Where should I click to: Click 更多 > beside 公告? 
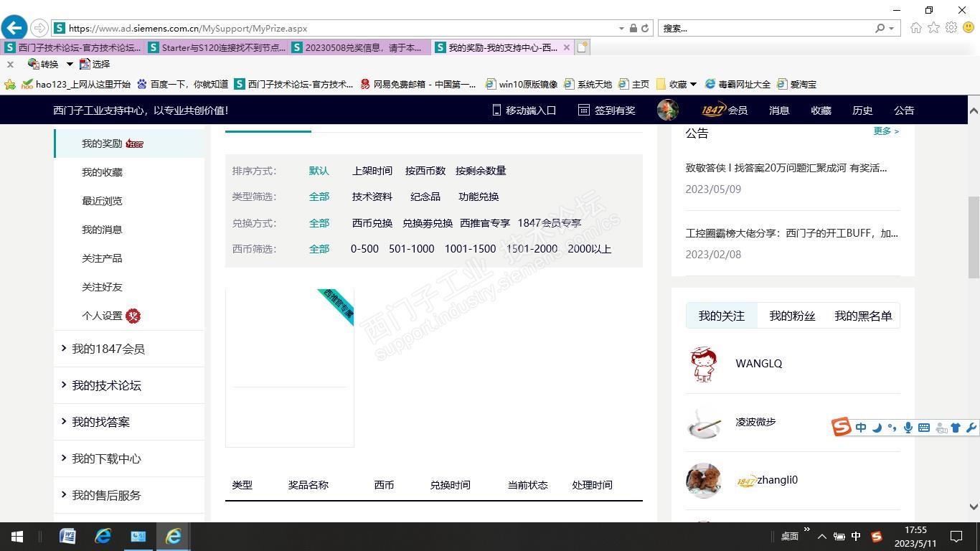tap(886, 131)
